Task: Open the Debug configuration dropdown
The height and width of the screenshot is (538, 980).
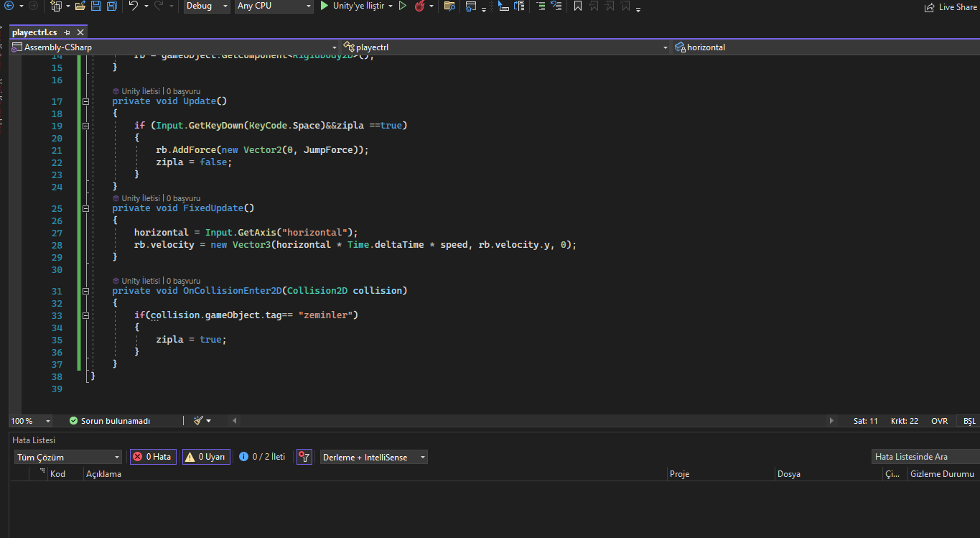Action: point(207,6)
